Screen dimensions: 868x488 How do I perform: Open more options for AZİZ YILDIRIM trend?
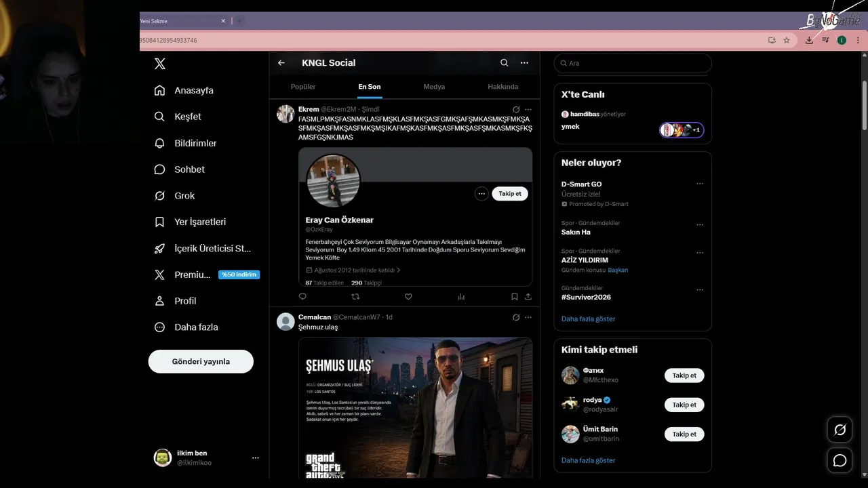700,253
